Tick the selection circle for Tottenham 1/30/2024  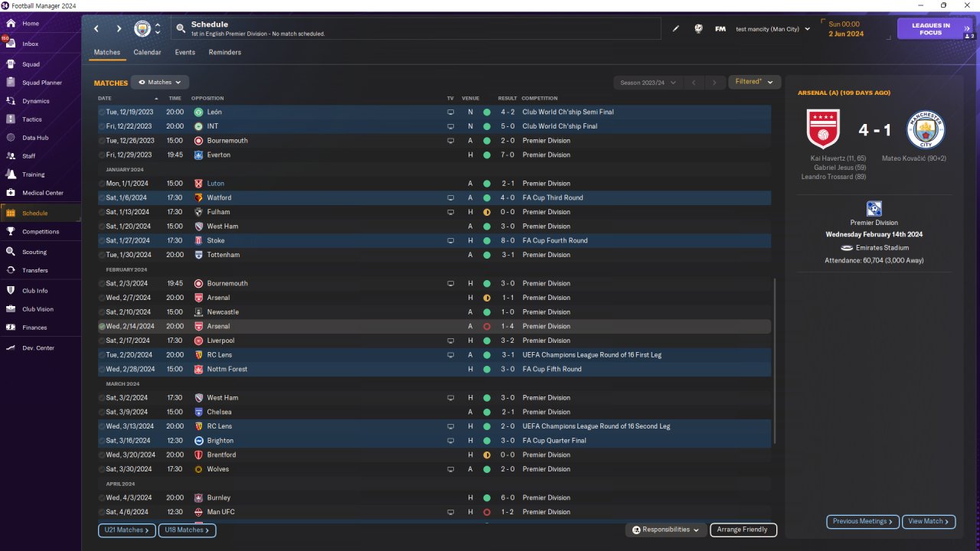click(102, 255)
